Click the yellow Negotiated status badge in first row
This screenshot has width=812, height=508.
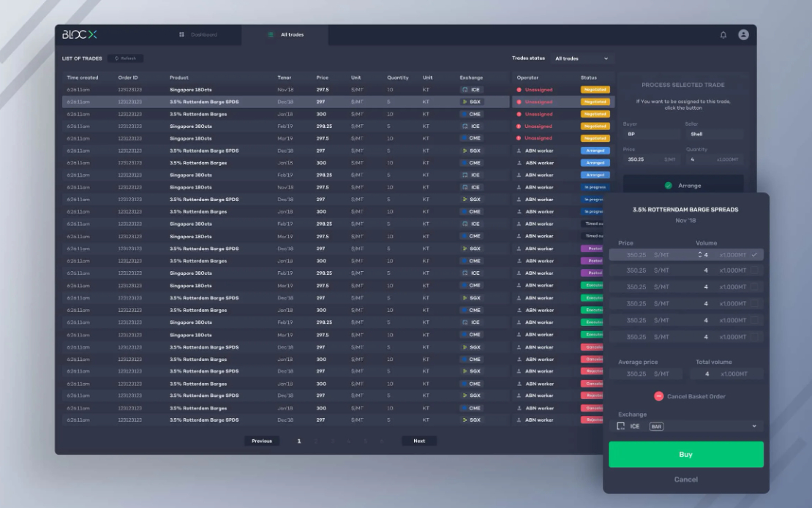click(595, 90)
